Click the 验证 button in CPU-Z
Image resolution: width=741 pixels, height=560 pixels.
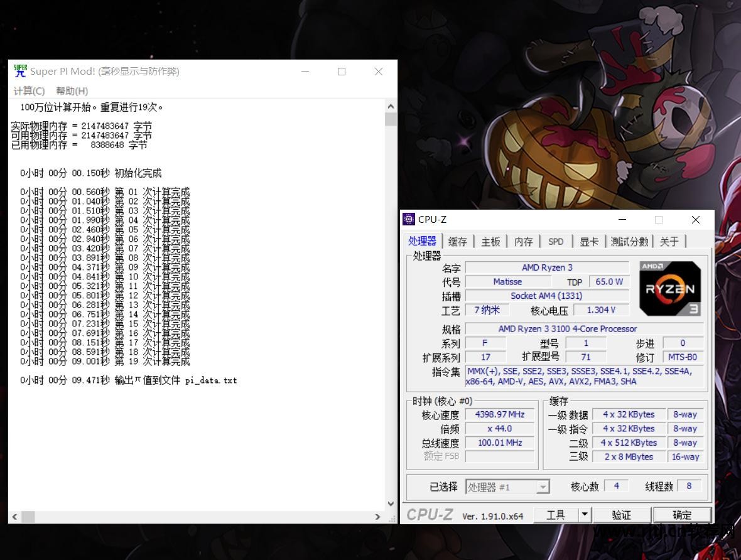[622, 515]
